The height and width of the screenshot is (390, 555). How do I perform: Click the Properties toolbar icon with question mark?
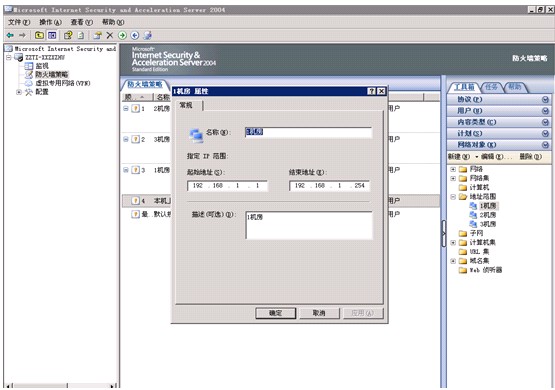click(x=68, y=35)
